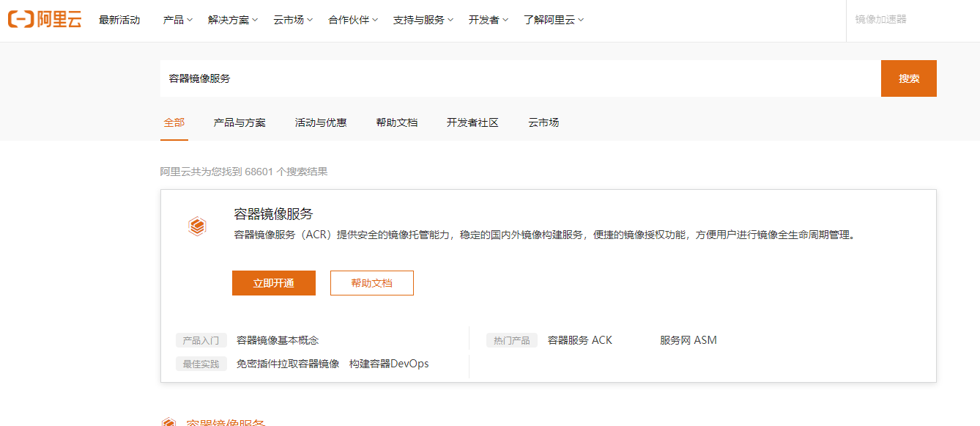The height and width of the screenshot is (426, 980).
Task: Open 容器服务 ACK hot product link
Action: pos(580,340)
